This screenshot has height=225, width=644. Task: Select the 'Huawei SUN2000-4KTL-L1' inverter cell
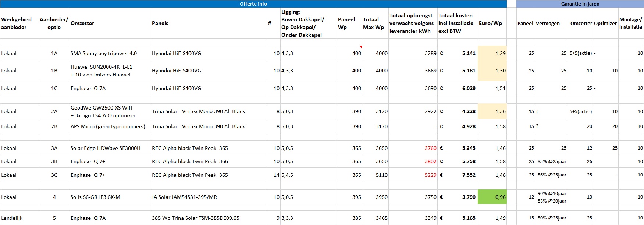point(110,71)
